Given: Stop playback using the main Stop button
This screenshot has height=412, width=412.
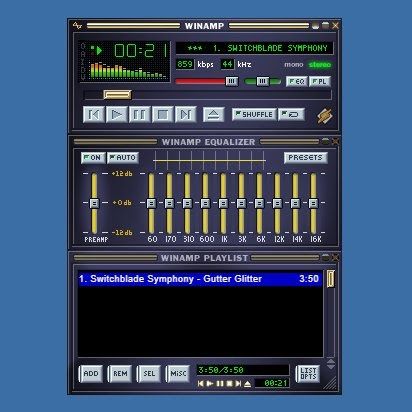Looking at the screenshot, I should pyautogui.click(x=163, y=115).
